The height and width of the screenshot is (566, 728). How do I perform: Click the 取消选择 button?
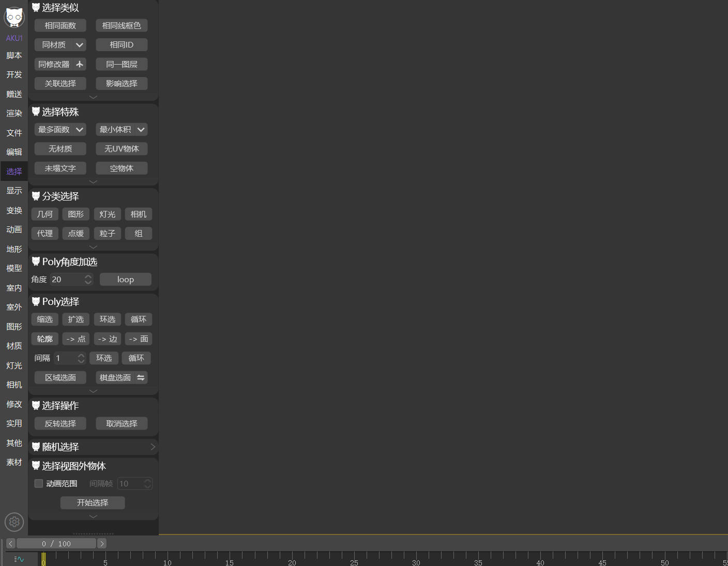click(x=122, y=423)
